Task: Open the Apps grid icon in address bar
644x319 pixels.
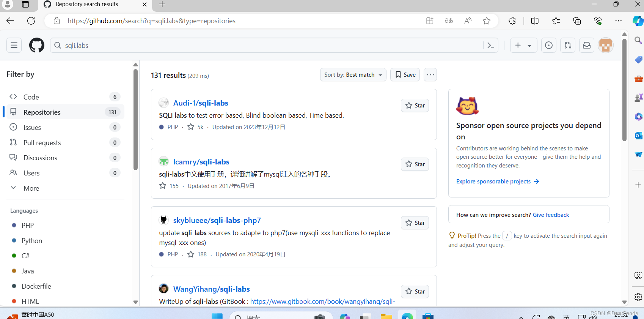Action: [430, 21]
